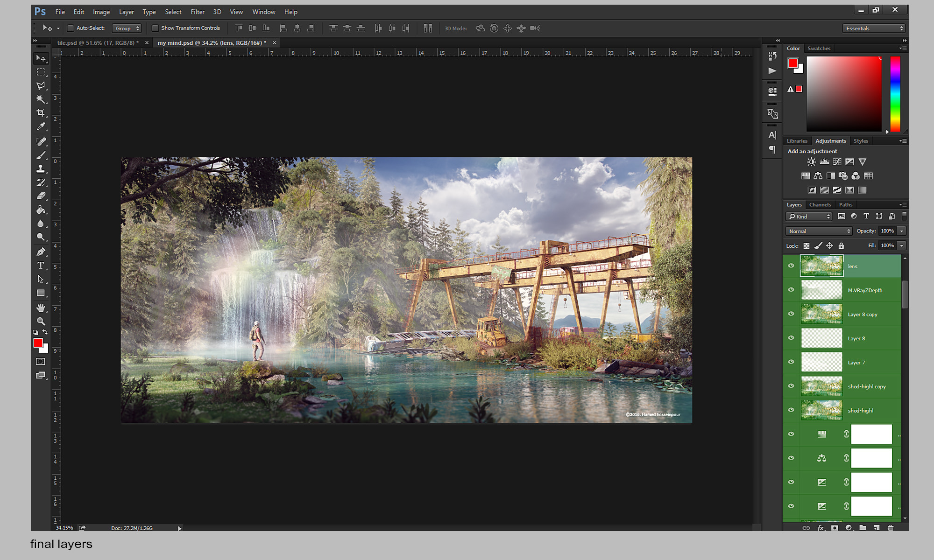Hide the shod-highl copy layer
The height and width of the screenshot is (560, 934).
[x=791, y=386]
